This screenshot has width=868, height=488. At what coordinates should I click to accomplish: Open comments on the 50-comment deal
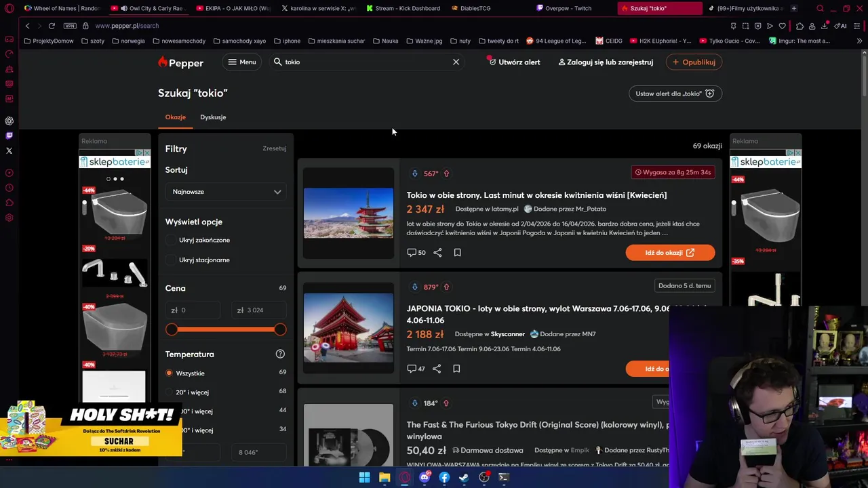pyautogui.click(x=416, y=252)
